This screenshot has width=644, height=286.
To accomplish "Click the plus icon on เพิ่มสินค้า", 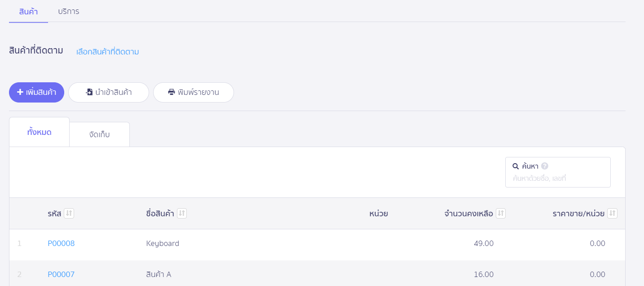I will point(20,92).
